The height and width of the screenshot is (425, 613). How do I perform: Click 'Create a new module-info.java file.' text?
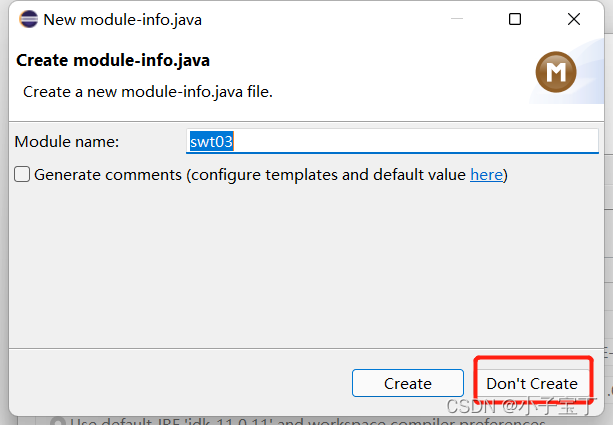click(x=148, y=92)
